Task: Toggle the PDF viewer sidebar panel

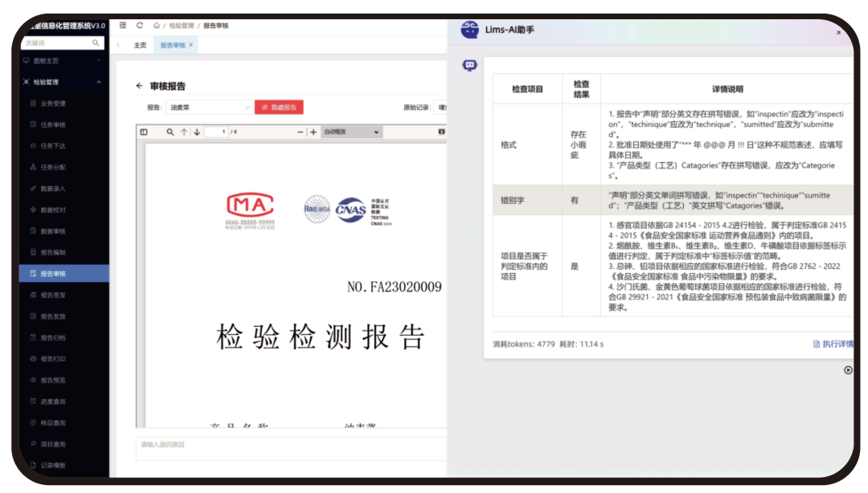Action: point(144,132)
